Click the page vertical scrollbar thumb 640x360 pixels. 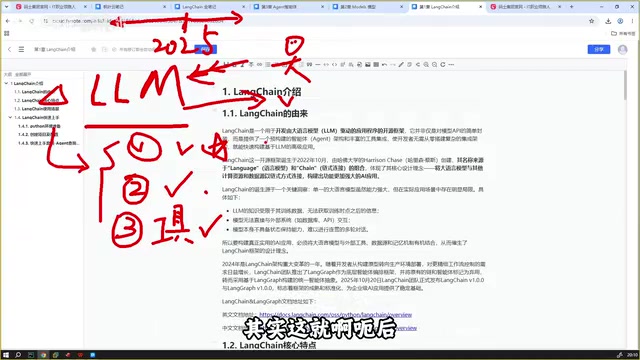(x=625, y=84)
